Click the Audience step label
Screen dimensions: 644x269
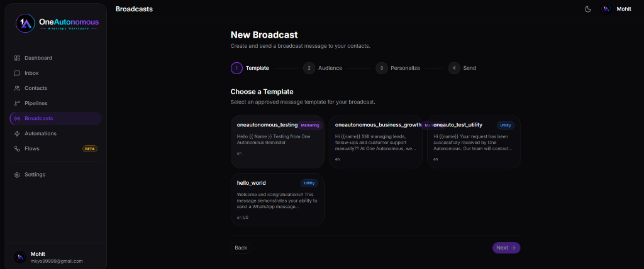[x=330, y=68]
